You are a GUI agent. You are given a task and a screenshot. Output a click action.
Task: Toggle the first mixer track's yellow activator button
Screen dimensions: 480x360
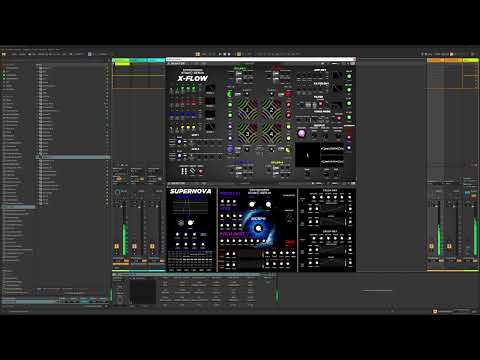[x=116, y=246]
